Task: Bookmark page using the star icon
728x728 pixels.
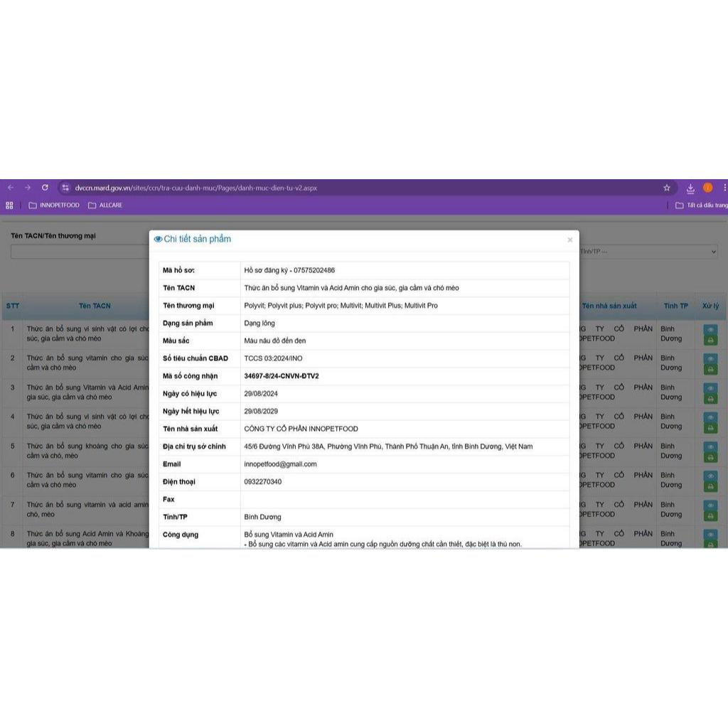Action: point(667,188)
